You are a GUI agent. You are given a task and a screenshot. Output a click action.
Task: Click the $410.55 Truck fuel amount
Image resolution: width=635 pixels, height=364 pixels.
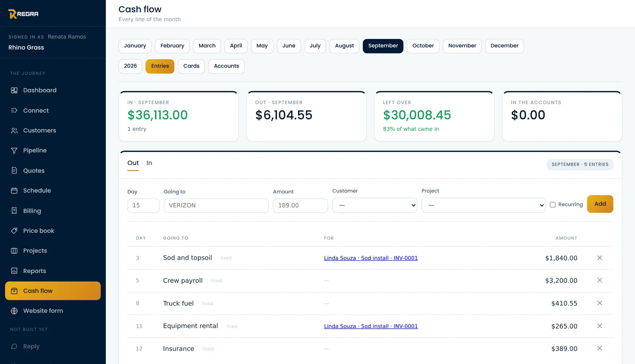[x=564, y=304]
